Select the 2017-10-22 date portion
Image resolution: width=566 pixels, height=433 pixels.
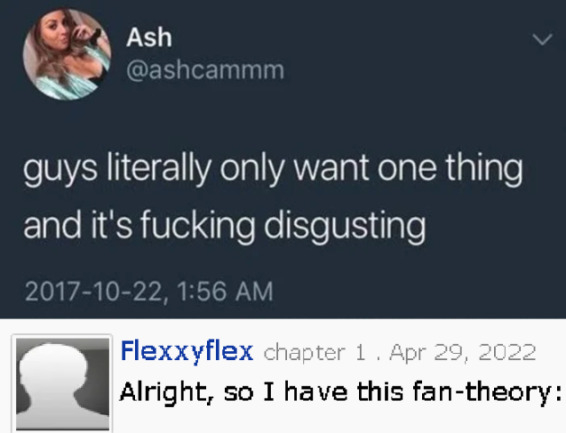[94, 291]
